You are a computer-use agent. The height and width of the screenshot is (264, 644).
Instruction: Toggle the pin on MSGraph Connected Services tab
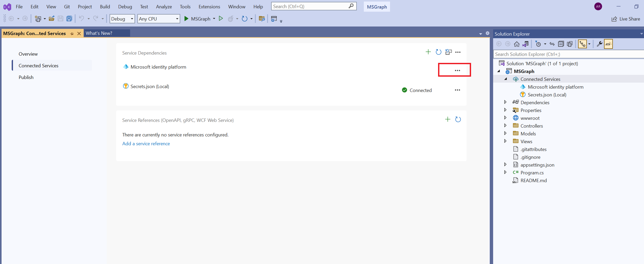[x=72, y=34]
